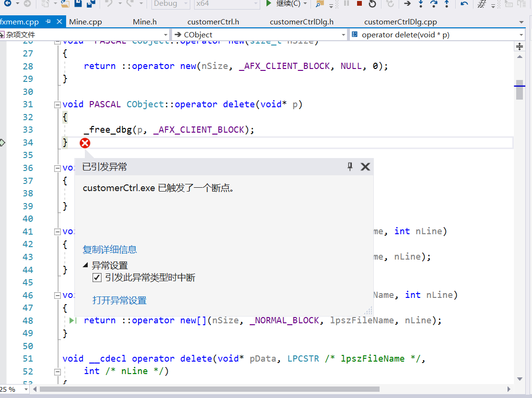
Task: Collapse the code block at line 41
Action: pyautogui.click(x=58, y=232)
